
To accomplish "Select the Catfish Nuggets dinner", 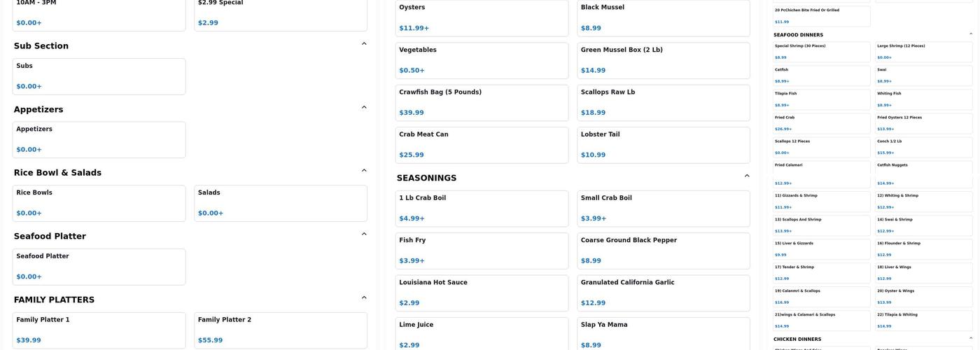I will [924, 174].
